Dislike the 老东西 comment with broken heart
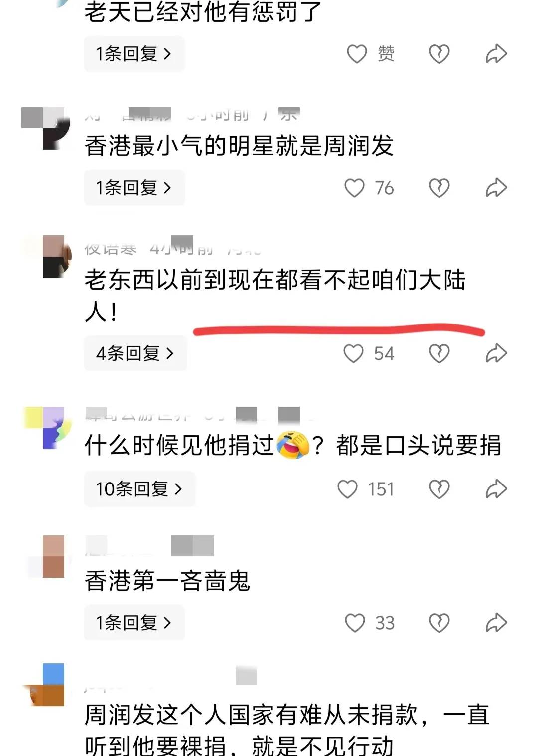538x756 pixels. pyautogui.click(x=439, y=353)
